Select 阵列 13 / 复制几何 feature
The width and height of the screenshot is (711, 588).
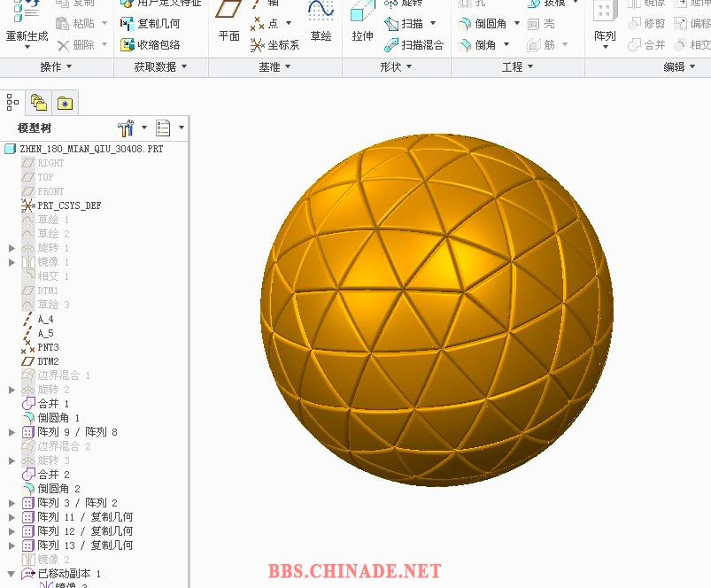click(x=78, y=545)
